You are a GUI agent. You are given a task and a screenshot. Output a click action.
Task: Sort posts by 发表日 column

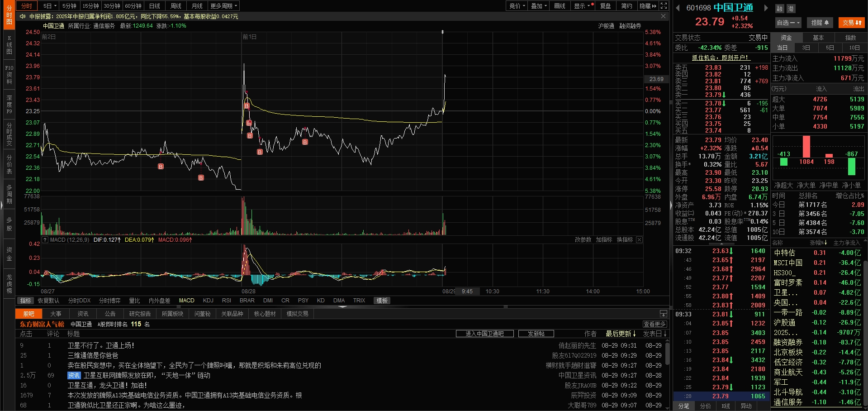tap(655, 334)
